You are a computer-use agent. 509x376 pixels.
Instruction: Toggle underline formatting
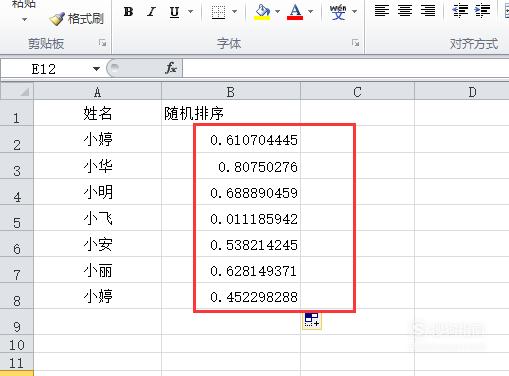pos(174,12)
